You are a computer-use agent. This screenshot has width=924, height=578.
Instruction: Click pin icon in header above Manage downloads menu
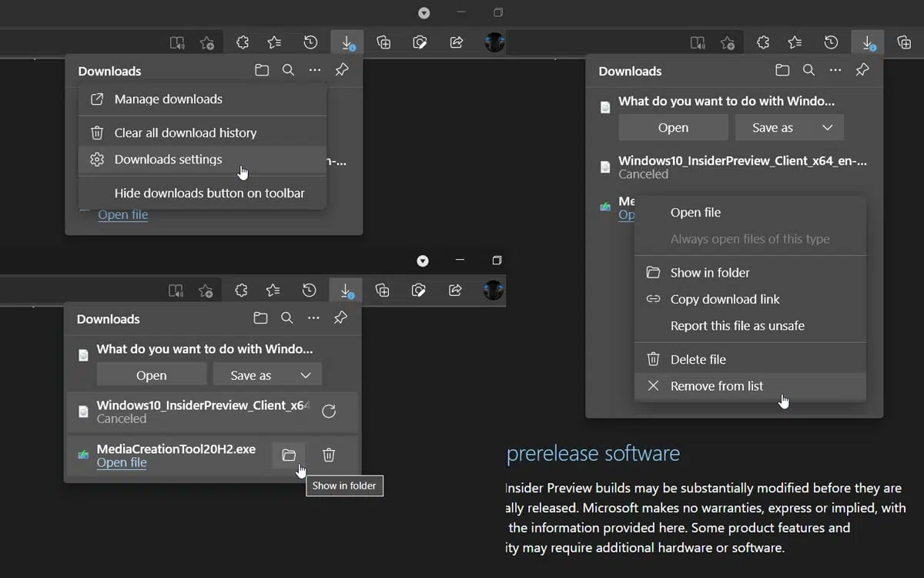(x=342, y=70)
